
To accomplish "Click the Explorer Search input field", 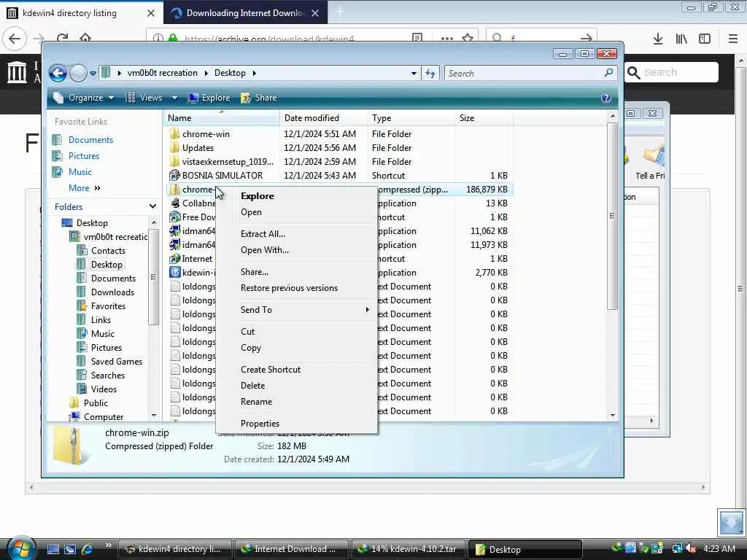I will (x=524, y=74).
